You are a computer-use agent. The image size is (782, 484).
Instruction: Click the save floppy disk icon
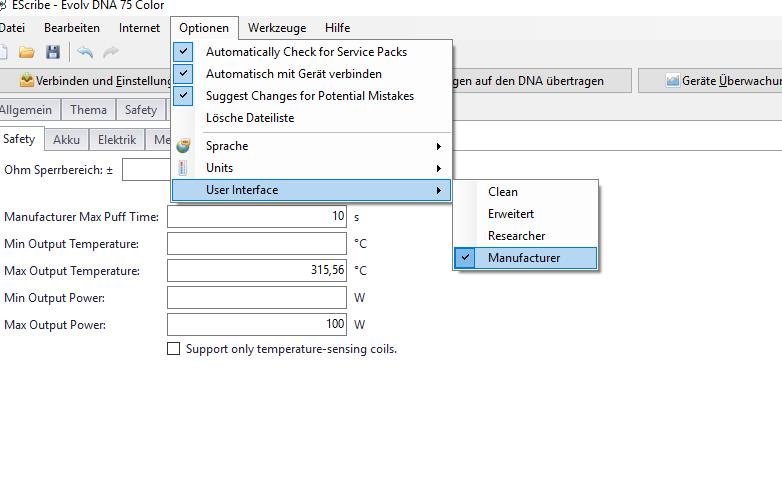53,52
